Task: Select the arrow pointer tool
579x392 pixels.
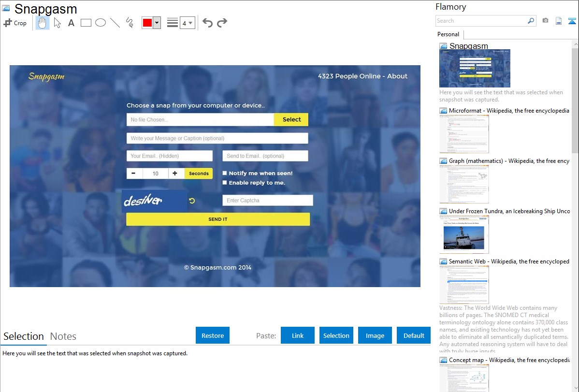Action: tap(57, 23)
